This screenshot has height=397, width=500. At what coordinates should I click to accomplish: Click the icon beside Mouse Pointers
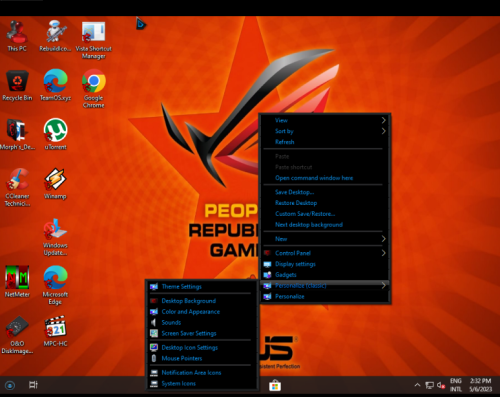154,358
